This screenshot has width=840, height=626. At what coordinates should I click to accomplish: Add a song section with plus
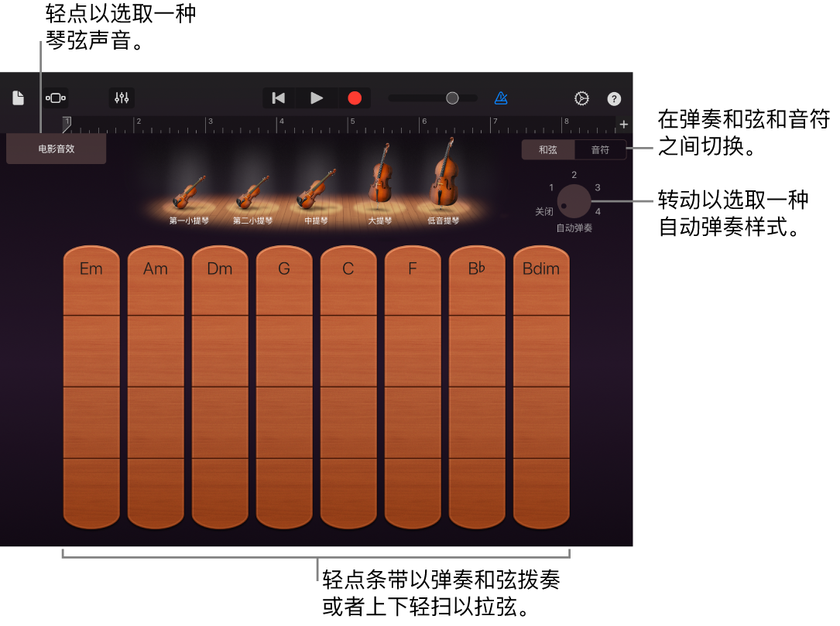tap(623, 125)
